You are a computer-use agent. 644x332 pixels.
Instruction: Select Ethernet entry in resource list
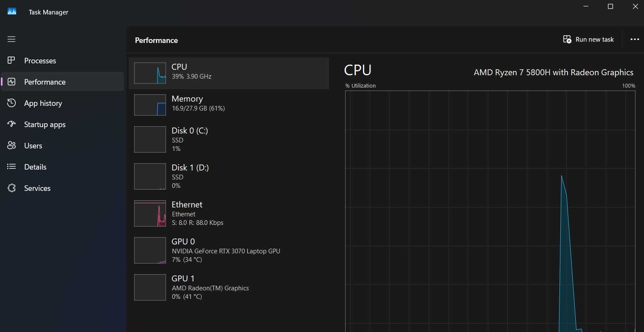tap(229, 213)
